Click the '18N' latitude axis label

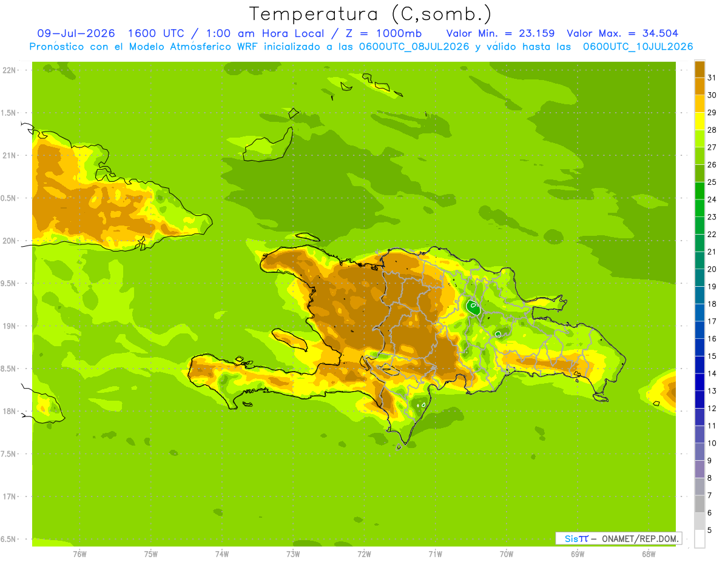click(8, 411)
